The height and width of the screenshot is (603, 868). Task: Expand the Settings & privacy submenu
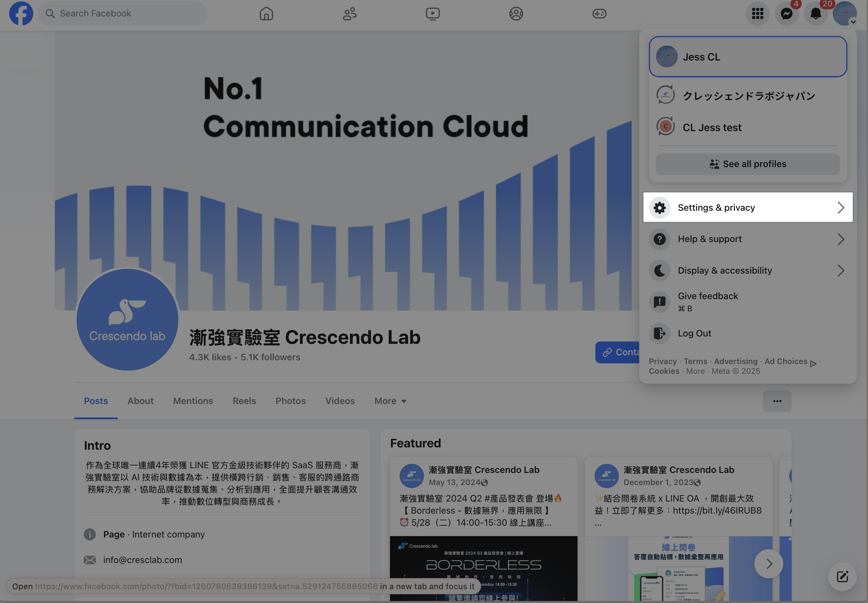(x=747, y=207)
